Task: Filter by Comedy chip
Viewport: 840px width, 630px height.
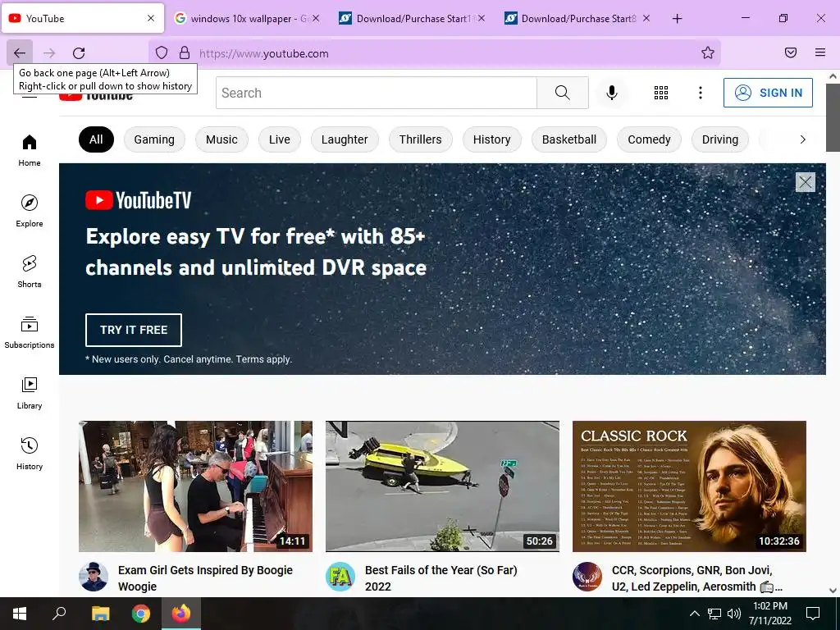Action: pyautogui.click(x=650, y=139)
